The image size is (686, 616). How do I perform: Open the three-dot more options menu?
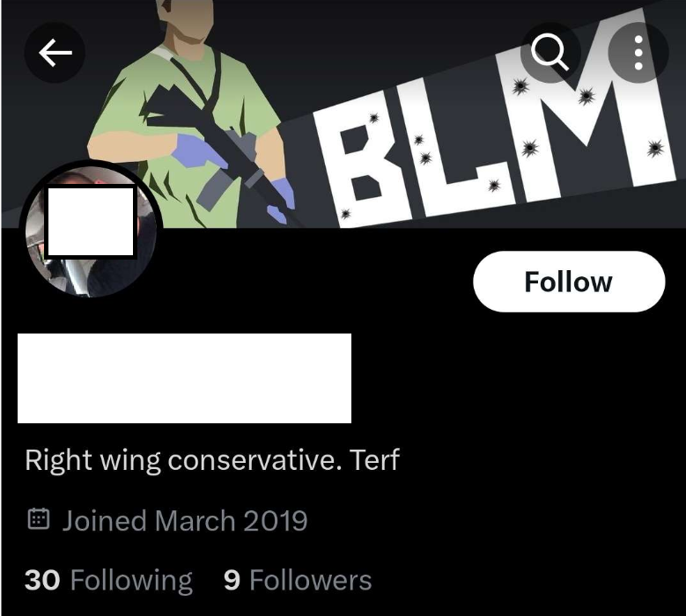(638, 53)
